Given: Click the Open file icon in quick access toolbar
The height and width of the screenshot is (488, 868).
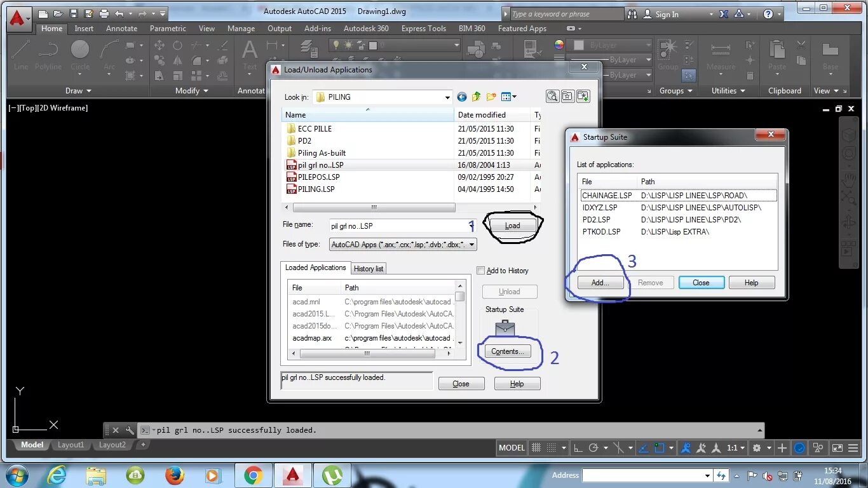Looking at the screenshot, I should tap(58, 13).
